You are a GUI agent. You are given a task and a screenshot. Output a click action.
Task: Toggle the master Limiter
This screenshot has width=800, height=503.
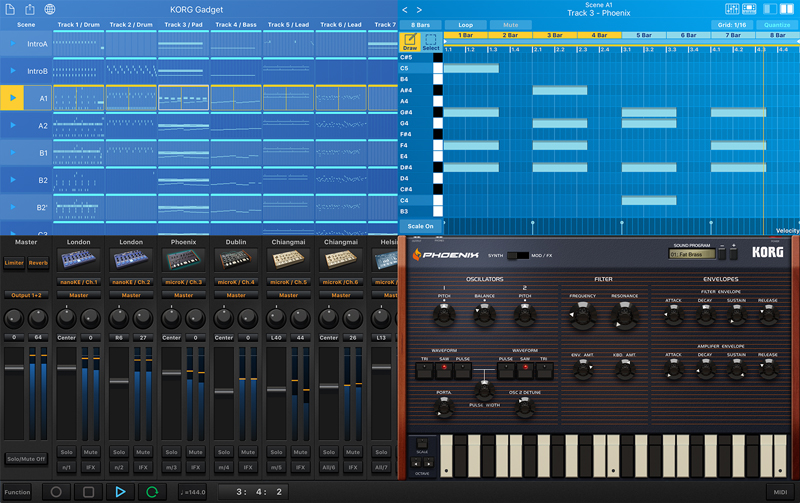(x=14, y=263)
